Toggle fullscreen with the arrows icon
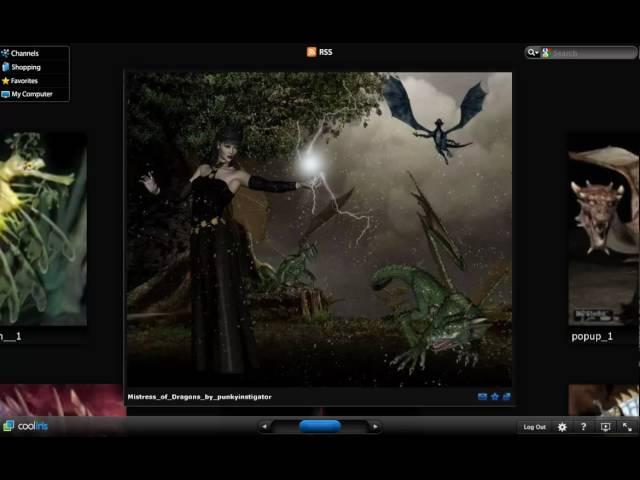This screenshot has height=480, width=640. click(x=627, y=427)
